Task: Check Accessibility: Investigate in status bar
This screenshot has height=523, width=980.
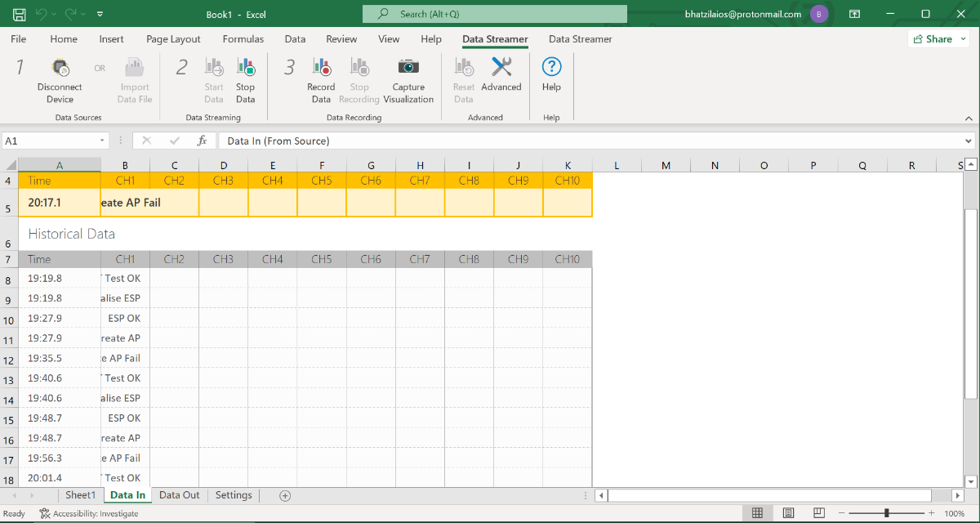Action: click(x=89, y=513)
